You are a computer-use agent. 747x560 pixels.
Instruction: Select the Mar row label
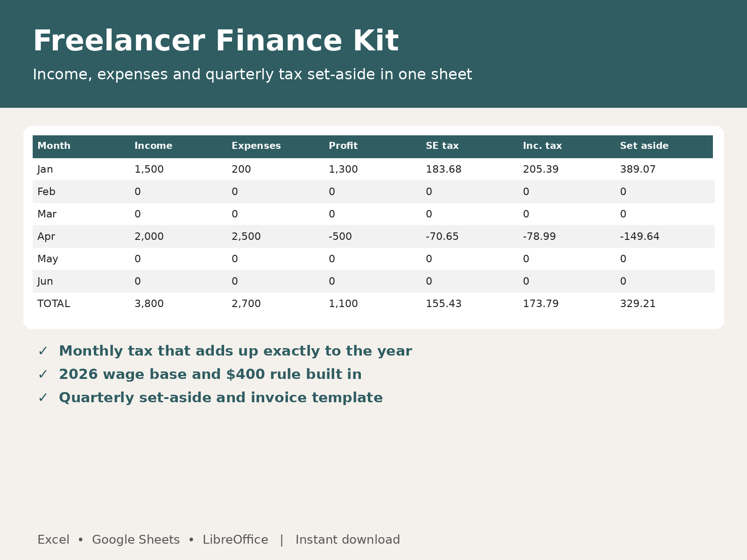click(47, 214)
